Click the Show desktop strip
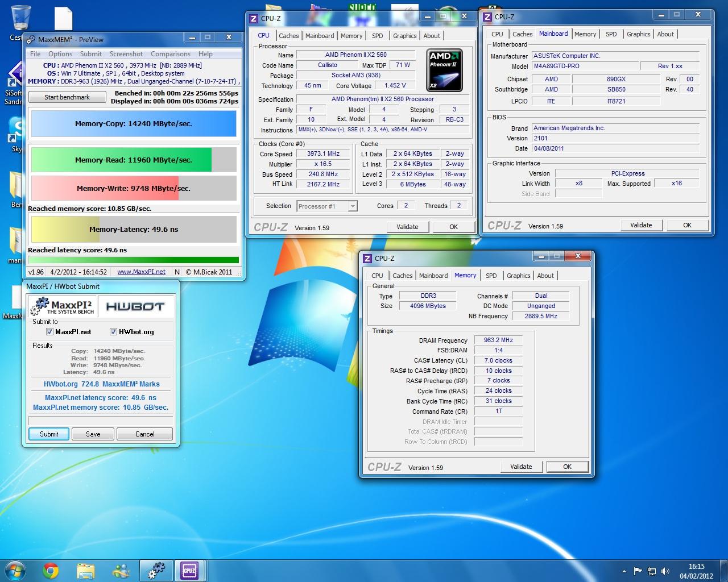728x582 pixels. point(724,571)
